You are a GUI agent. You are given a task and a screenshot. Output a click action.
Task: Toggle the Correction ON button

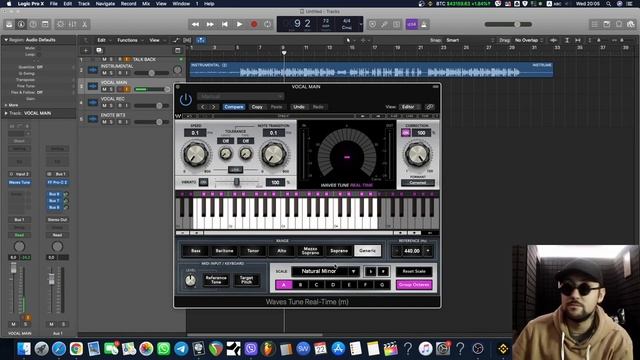(405, 133)
